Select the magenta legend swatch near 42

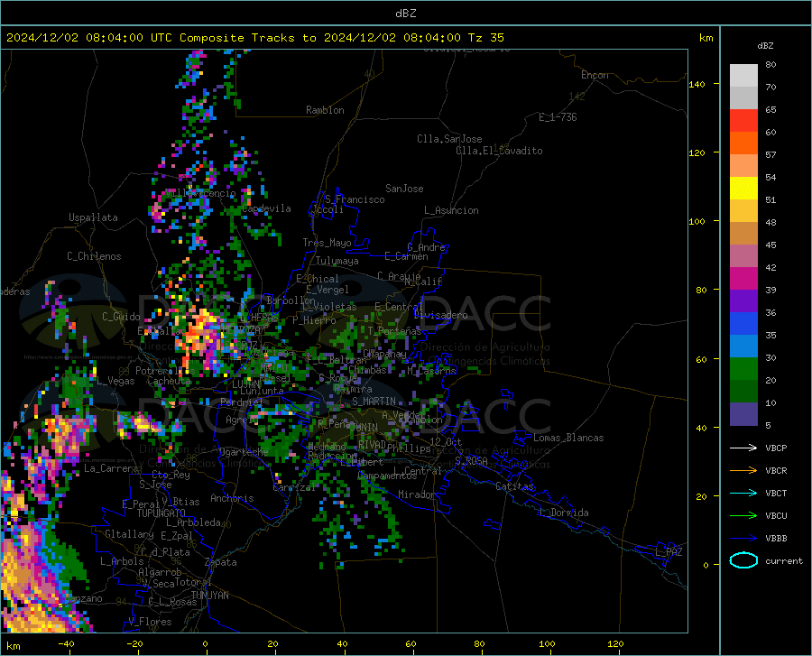[743, 279]
